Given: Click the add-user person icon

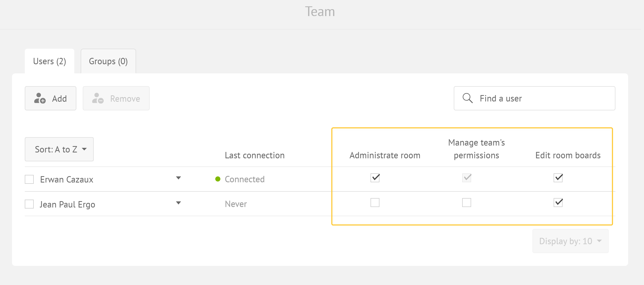Looking at the screenshot, I should 40,98.
